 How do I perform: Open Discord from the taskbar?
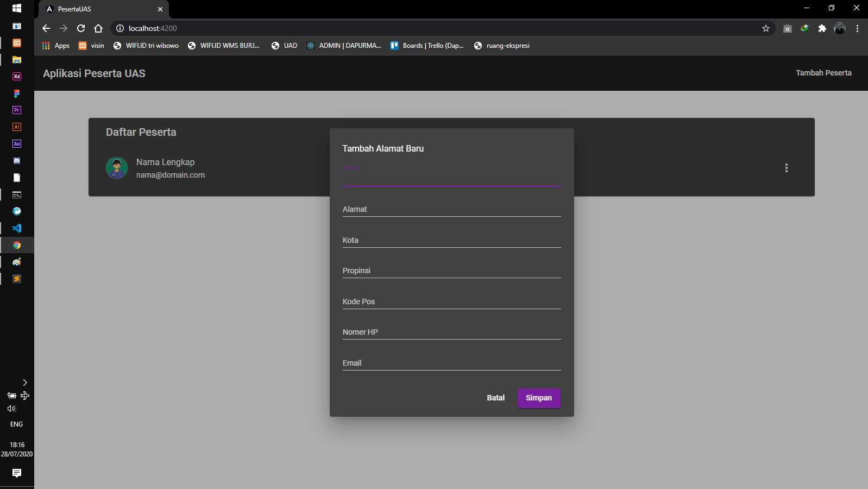[x=17, y=161]
